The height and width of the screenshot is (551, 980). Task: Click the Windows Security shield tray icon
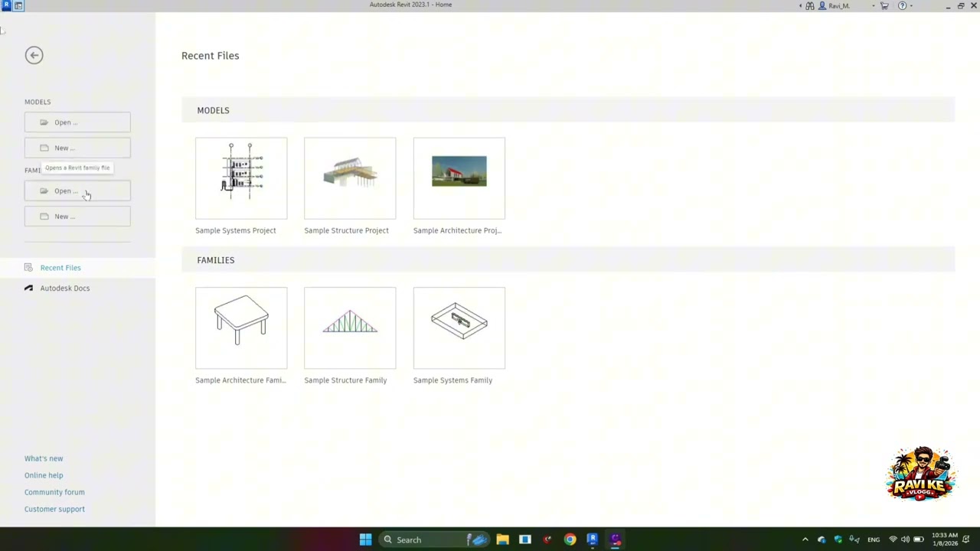pyautogui.click(x=838, y=540)
